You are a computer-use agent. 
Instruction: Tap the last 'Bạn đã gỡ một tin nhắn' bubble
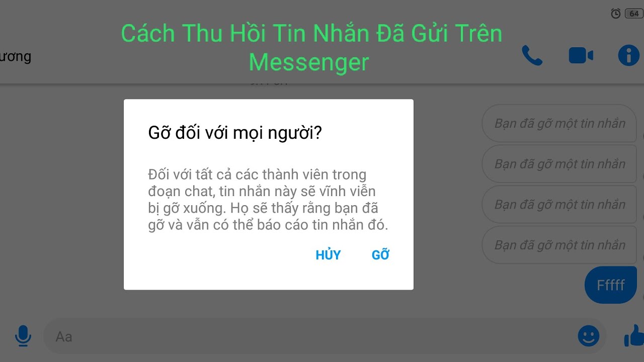point(559,245)
